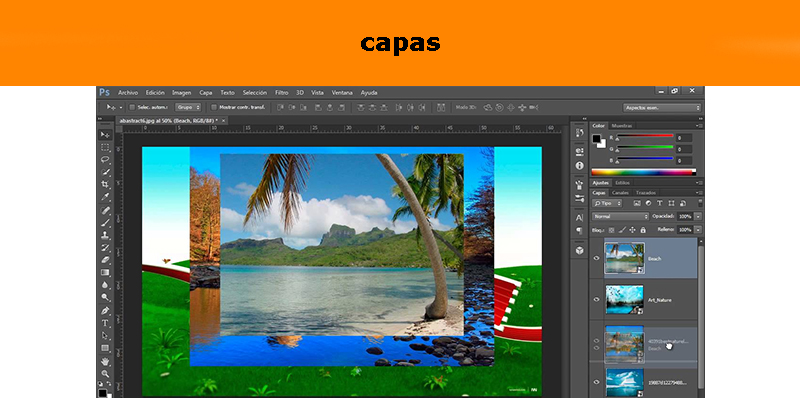Select the Crop tool
The width and height of the screenshot is (800, 398).
coord(105,184)
